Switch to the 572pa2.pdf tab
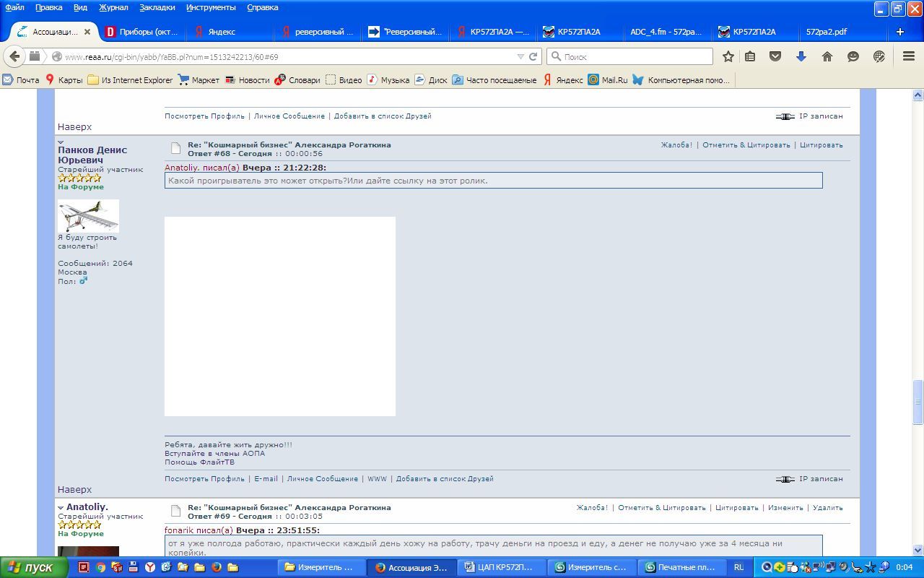The width and height of the screenshot is (924, 578). click(827, 32)
